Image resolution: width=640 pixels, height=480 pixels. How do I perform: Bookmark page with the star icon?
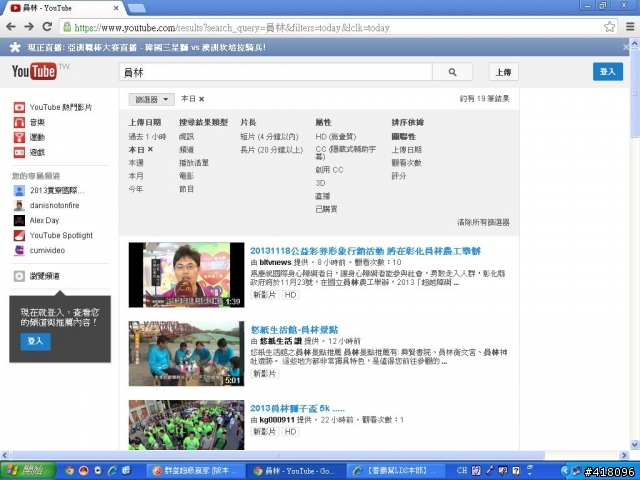(609, 27)
